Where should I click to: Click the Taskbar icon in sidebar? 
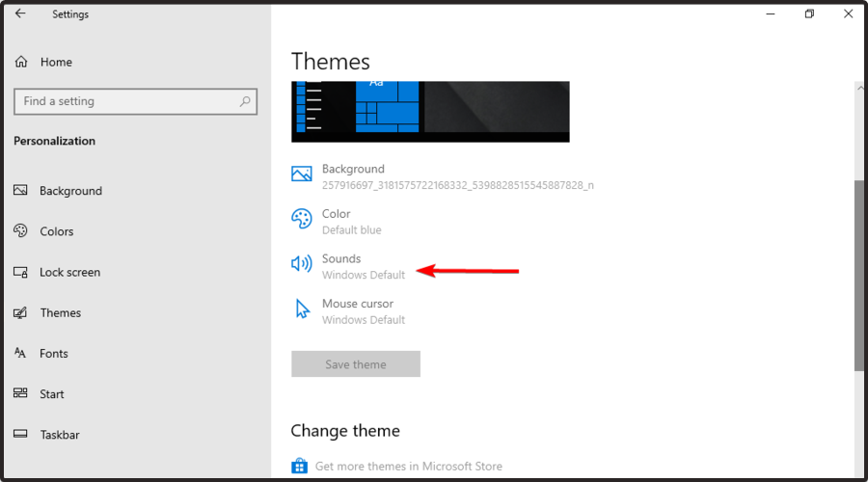[20, 434]
